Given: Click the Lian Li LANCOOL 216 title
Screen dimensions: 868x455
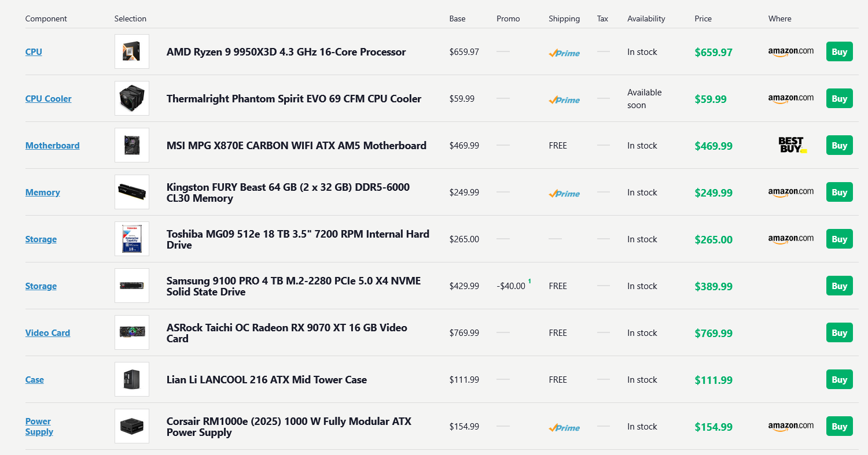Looking at the screenshot, I should [267, 380].
